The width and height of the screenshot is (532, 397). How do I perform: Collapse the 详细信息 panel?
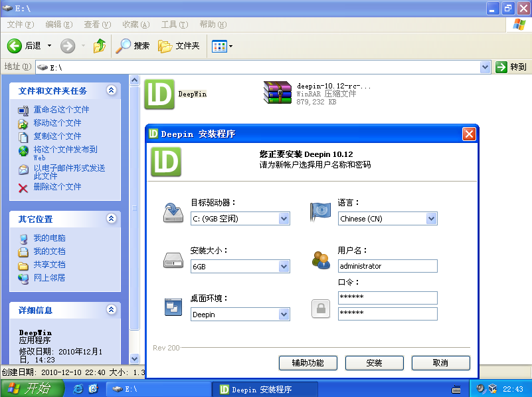click(x=112, y=309)
